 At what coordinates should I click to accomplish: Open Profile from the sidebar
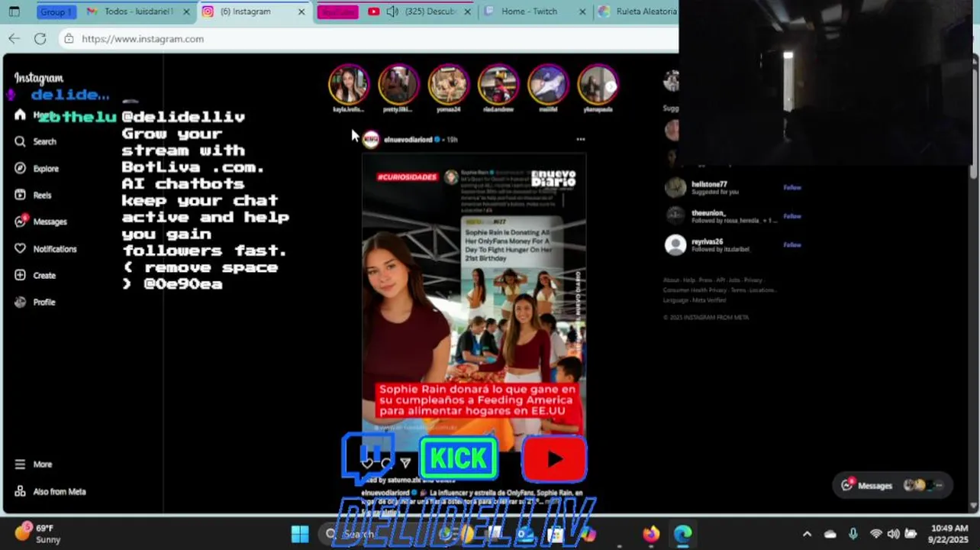[x=35, y=302]
